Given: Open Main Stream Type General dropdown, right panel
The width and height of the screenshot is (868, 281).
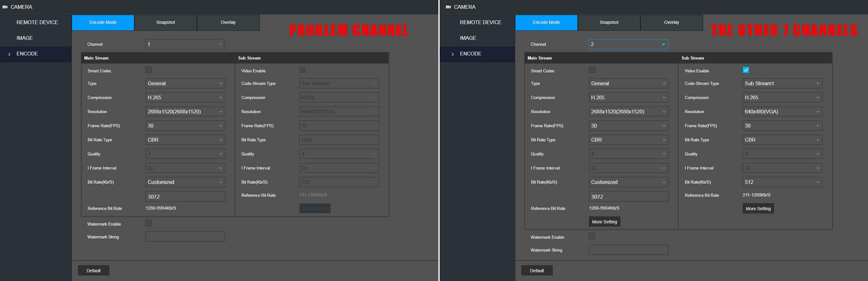Looking at the screenshot, I should point(629,84).
